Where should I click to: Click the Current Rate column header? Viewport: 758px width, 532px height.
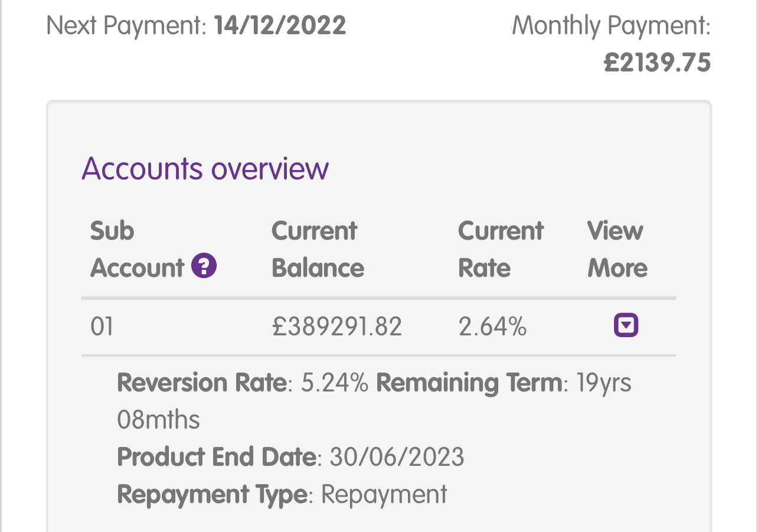(x=501, y=249)
